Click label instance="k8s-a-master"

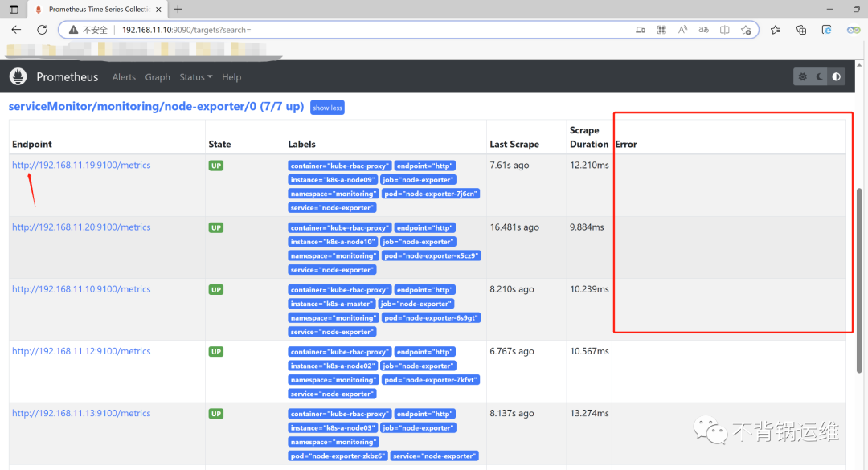(332, 304)
